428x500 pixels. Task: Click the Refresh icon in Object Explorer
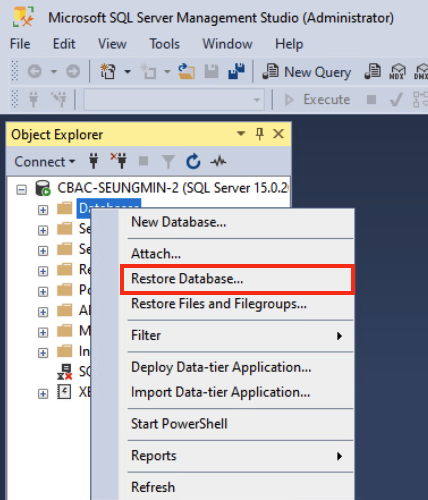tap(193, 162)
